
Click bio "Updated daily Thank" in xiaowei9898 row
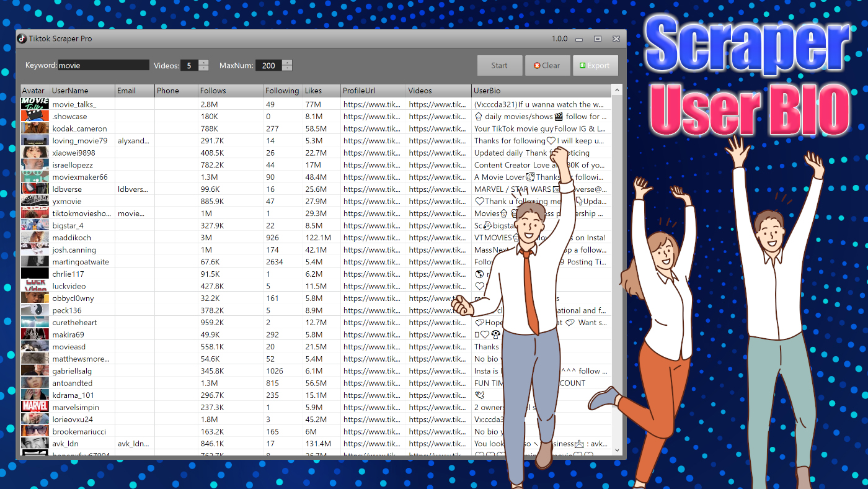click(x=532, y=153)
